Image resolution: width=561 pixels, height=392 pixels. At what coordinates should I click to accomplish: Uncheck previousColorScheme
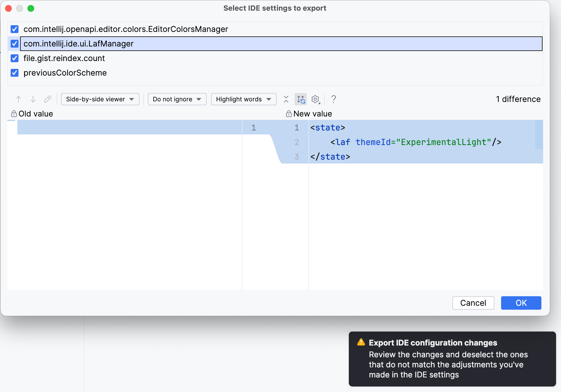pyautogui.click(x=14, y=73)
